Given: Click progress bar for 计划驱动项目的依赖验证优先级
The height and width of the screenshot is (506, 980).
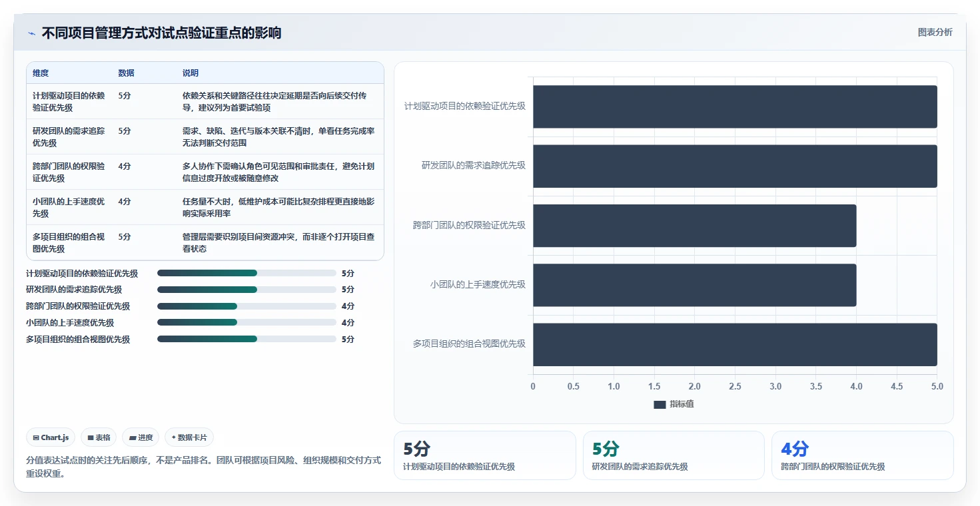Looking at the screenshot, I should coord(246,273).
